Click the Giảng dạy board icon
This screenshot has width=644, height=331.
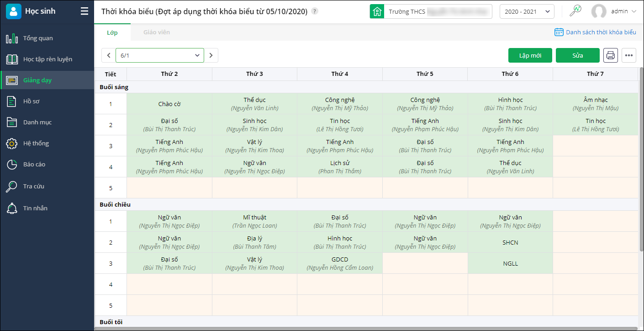click(x=12, y=80)
